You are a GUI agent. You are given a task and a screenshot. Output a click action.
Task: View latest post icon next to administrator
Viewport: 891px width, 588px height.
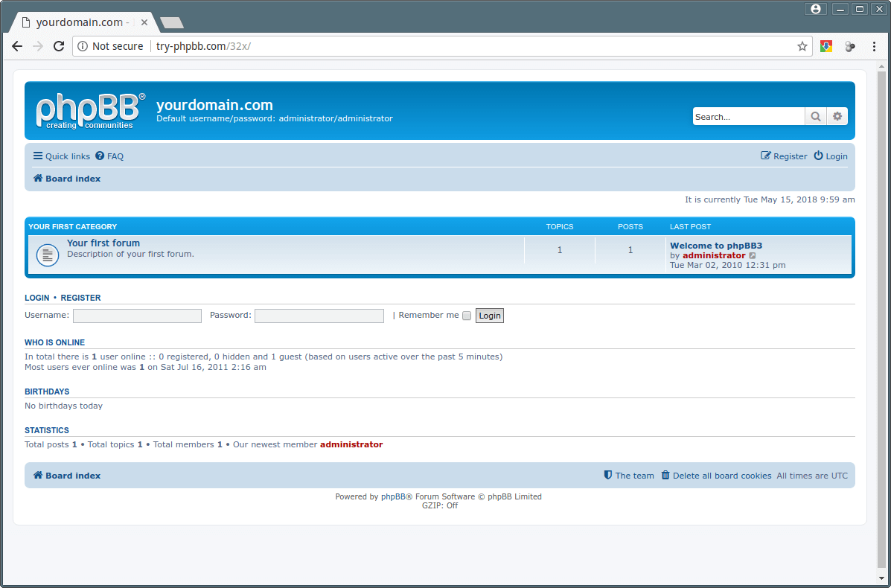point(753,256)
